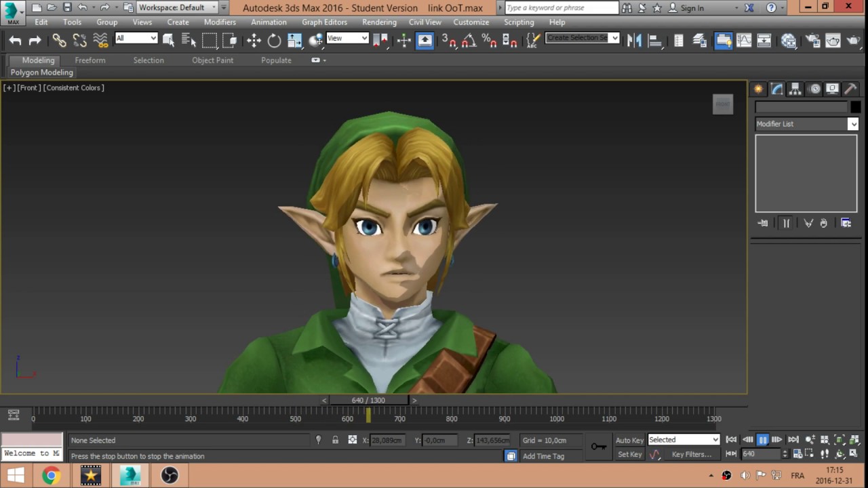Screen dimensions: 868x488
Task: Click the Set Key button
Action: tap(629, 455)
